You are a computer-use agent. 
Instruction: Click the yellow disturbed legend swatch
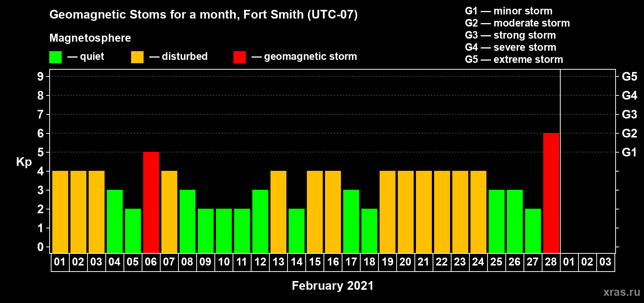point(137,57)
